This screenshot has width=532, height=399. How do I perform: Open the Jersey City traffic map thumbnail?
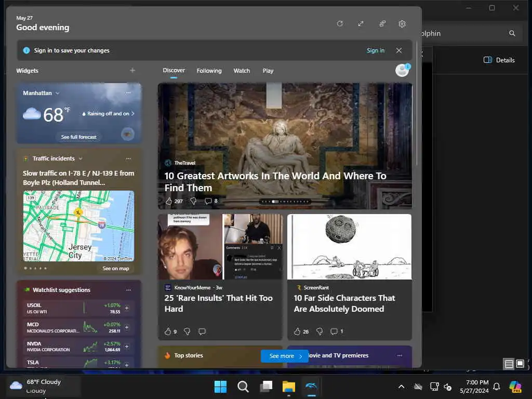click(x=78, y=226)
